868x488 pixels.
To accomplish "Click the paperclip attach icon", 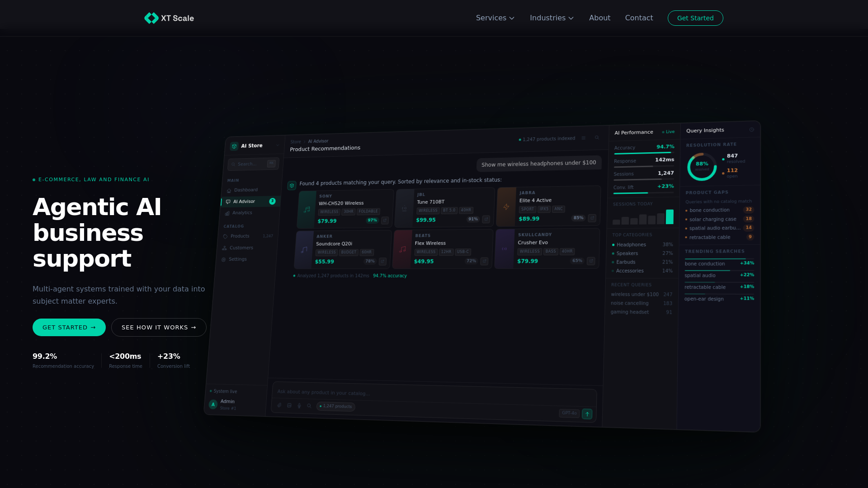I will (x=279, y=405).
